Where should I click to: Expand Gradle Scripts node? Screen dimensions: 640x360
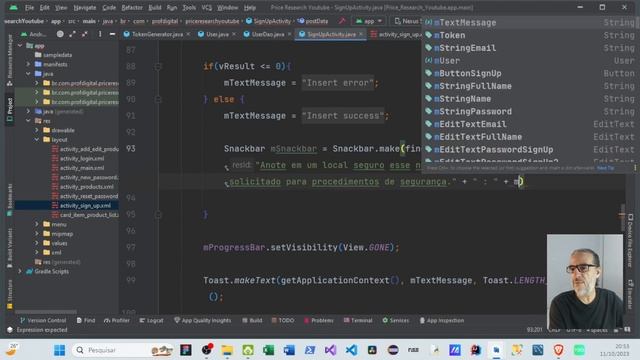coord(20,271)
